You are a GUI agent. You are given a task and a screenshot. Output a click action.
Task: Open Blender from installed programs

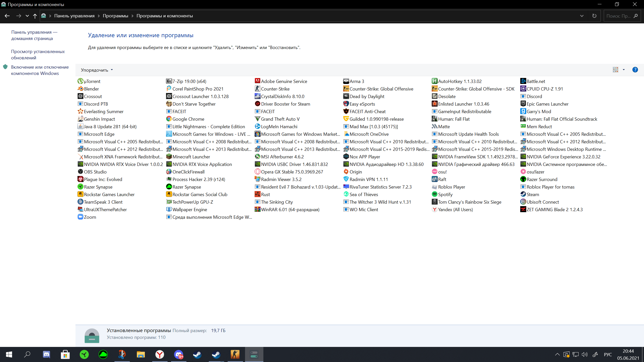coord(91,88)
